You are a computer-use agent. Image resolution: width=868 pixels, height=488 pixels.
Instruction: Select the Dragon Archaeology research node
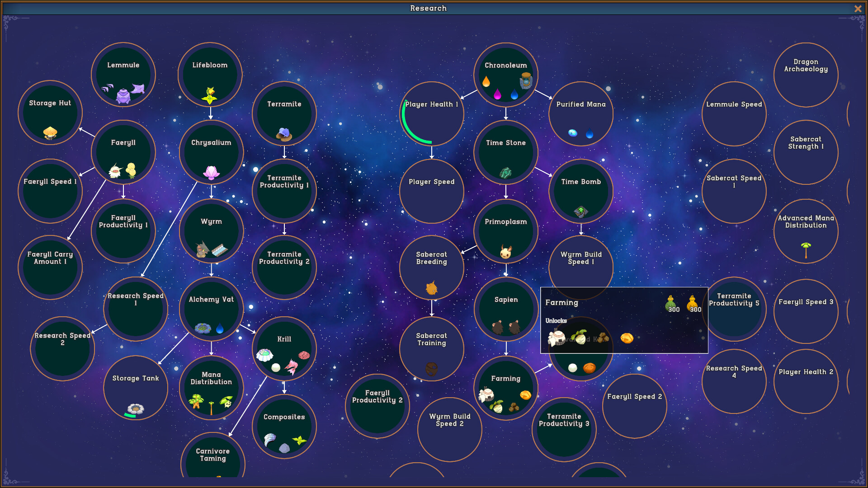[806, 75]
